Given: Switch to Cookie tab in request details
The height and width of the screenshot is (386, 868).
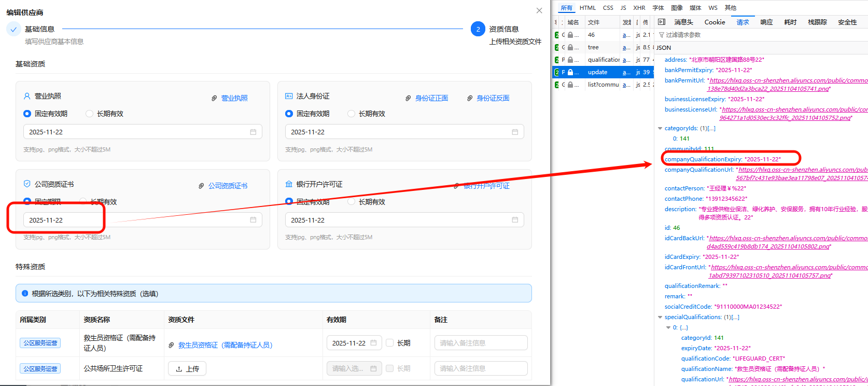Looking at the screenshot, I should click(x=715, y=22).
